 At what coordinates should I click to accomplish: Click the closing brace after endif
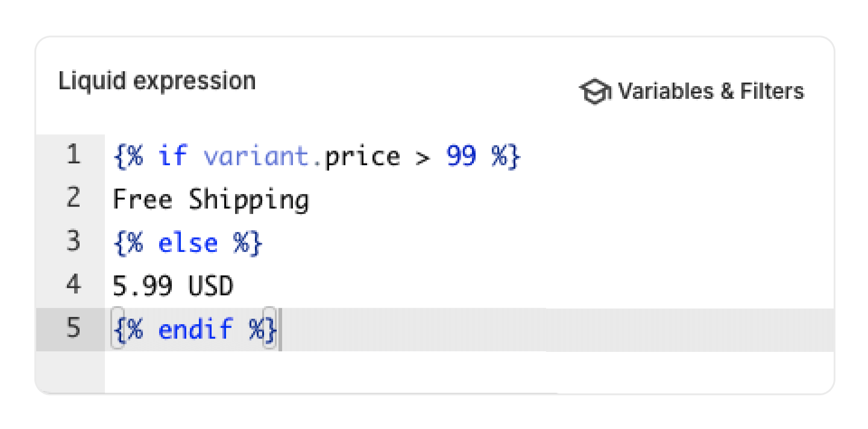click(x=271, y=330)
